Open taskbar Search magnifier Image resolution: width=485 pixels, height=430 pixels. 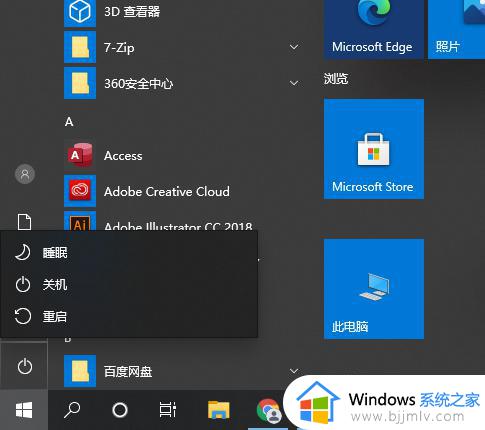pos(72,410)
